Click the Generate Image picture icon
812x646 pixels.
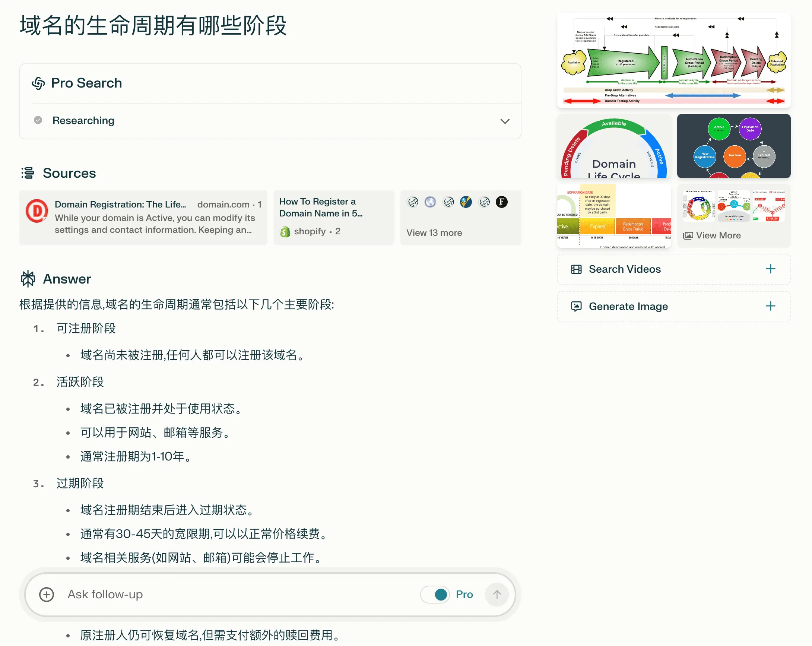tap(576, 306)
